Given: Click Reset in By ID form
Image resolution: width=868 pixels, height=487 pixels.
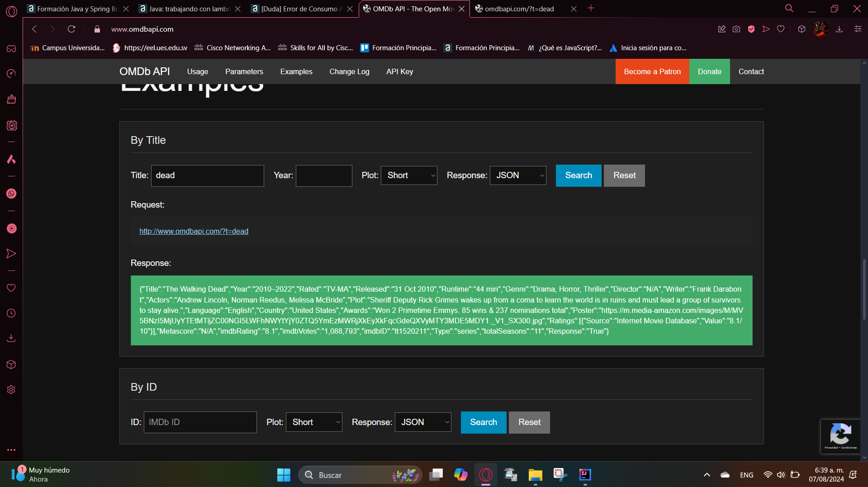Looking at the screenshot, I should coord(529,422).
